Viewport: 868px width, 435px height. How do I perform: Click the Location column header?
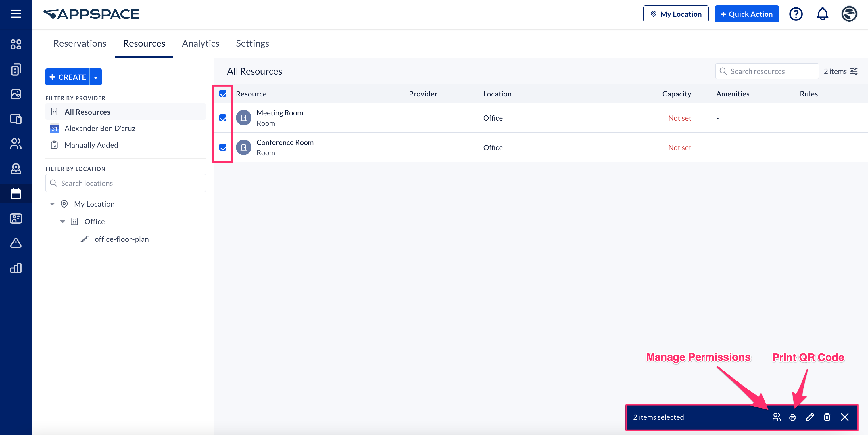[x=497, y=94]
